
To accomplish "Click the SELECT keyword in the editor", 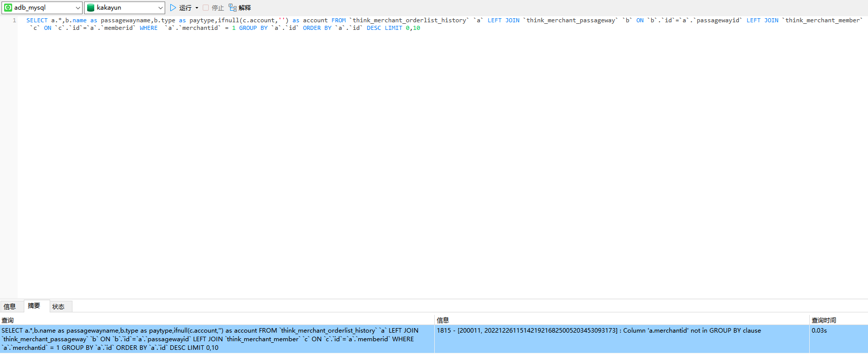I will [37, 20].
